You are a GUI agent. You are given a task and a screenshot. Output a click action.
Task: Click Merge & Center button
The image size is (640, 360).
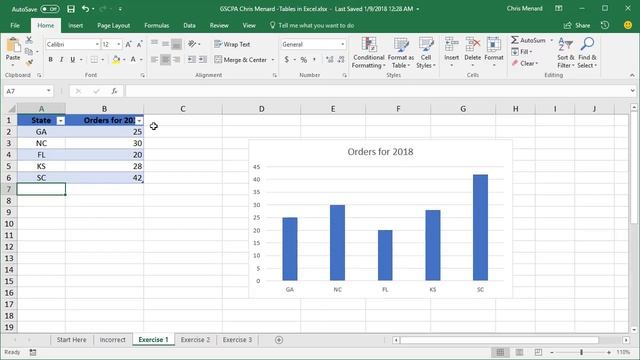click(x=240, y=60)
